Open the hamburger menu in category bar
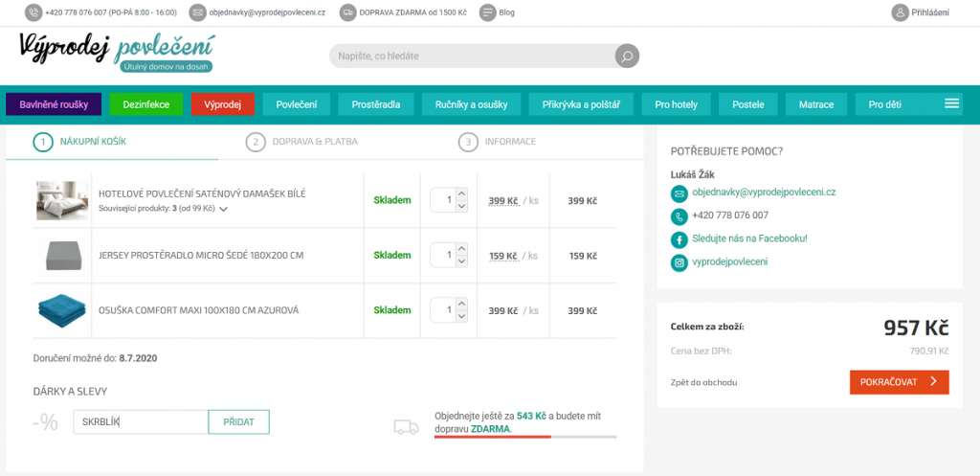 pyautogui.click(x=952, y=103)
